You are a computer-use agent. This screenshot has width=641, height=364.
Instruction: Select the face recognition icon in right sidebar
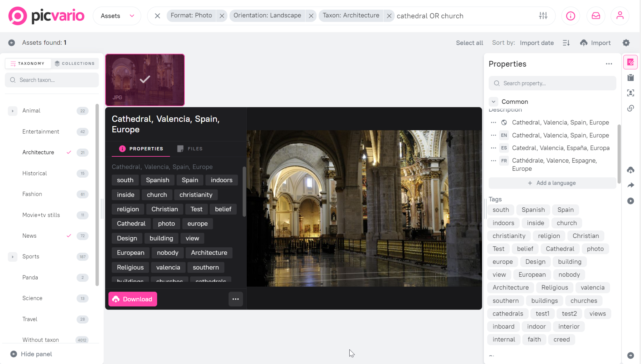[x=631, y=93]
